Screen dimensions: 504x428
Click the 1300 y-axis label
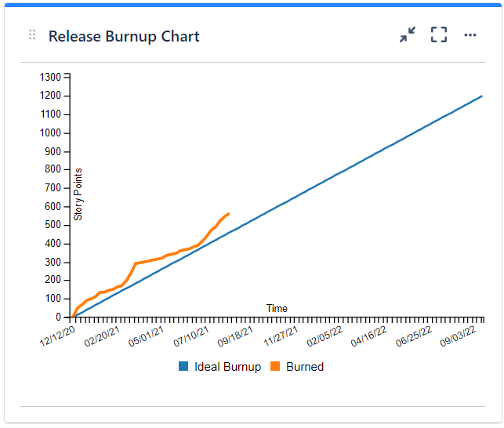click(50, 77)
